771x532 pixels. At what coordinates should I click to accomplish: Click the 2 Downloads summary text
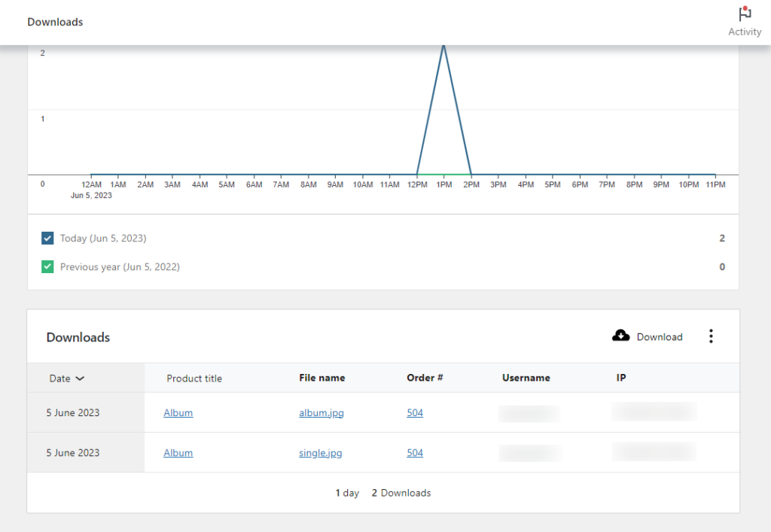pos(401,493)
